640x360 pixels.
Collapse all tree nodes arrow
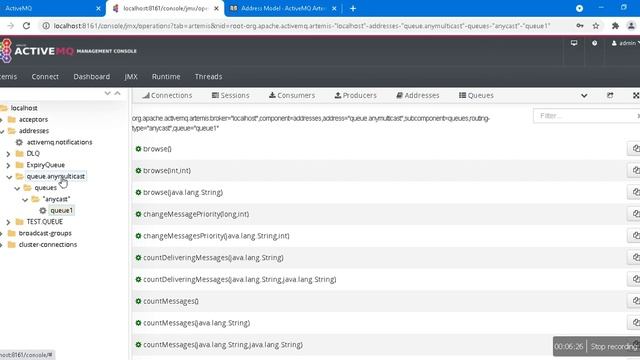[x=118, y=93]
